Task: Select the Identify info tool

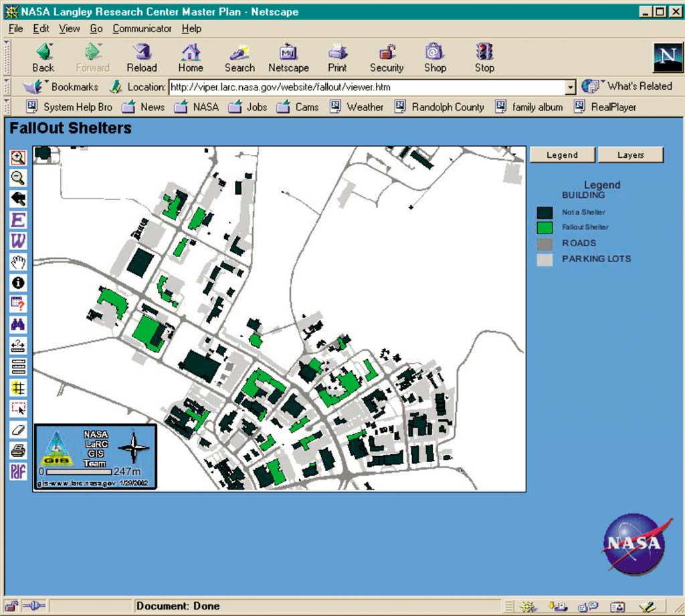Action: 18,283
